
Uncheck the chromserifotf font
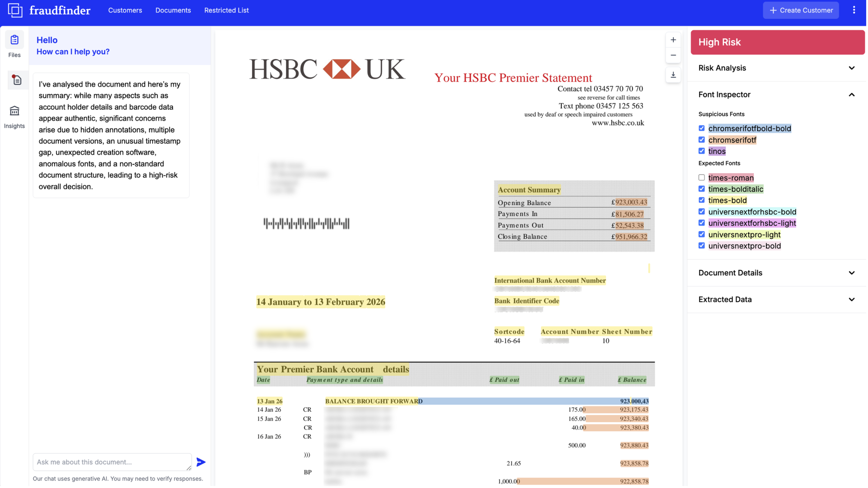[x=701, y=139]
